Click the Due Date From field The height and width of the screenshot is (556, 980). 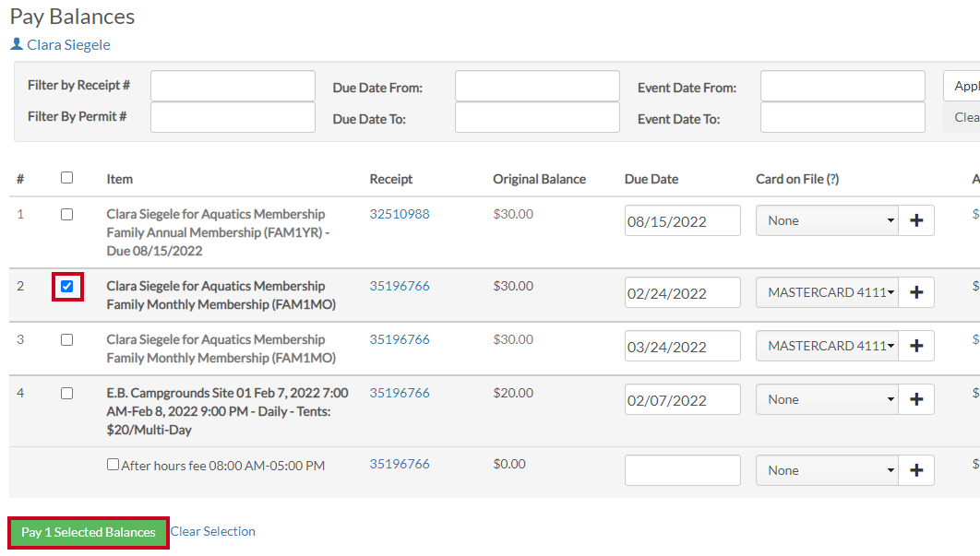coord(537,86)
